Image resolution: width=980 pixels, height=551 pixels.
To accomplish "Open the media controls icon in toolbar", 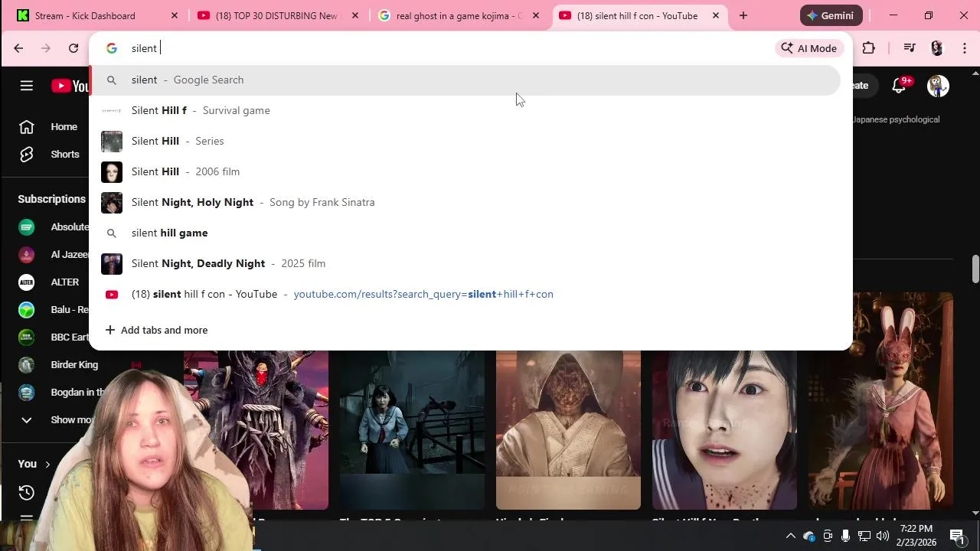I will (910, 48).
